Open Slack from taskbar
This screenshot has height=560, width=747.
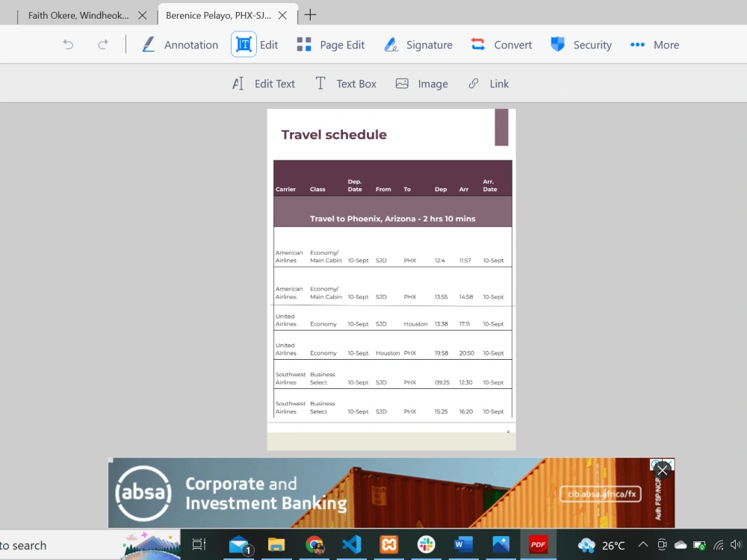click(x=426, y=544)
